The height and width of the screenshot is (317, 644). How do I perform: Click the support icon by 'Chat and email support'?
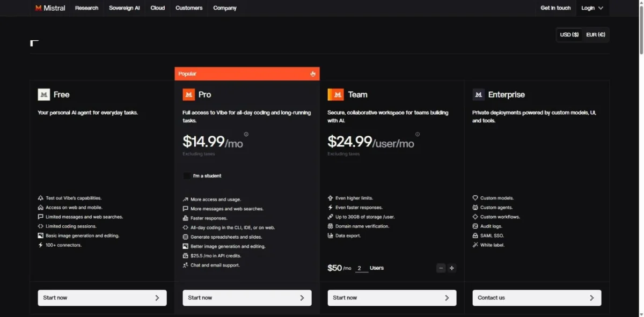coord(186,265)
